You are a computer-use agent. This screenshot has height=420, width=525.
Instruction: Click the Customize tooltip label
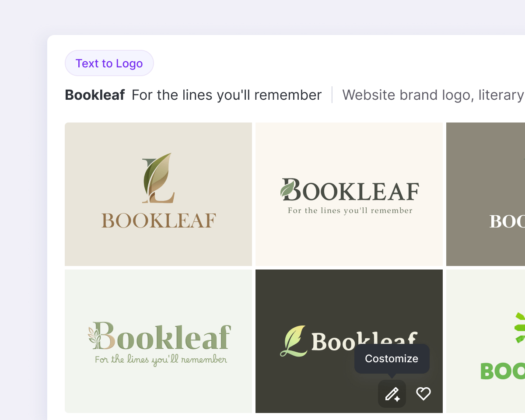[x=392, y=359]
